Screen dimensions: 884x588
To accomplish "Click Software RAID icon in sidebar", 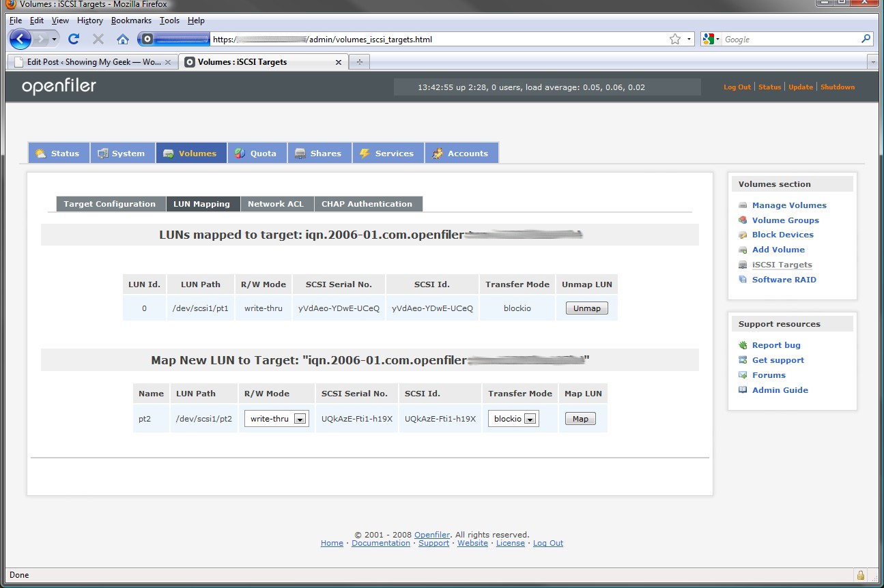I will coord(743,280).
